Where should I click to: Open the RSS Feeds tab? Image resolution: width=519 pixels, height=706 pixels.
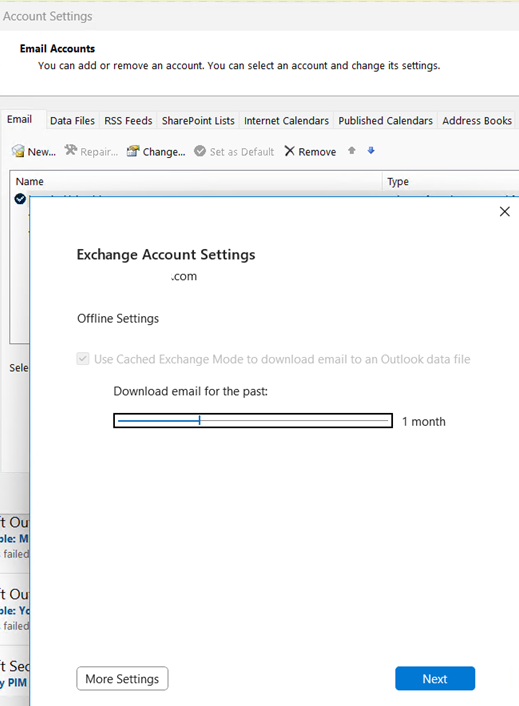128,121
